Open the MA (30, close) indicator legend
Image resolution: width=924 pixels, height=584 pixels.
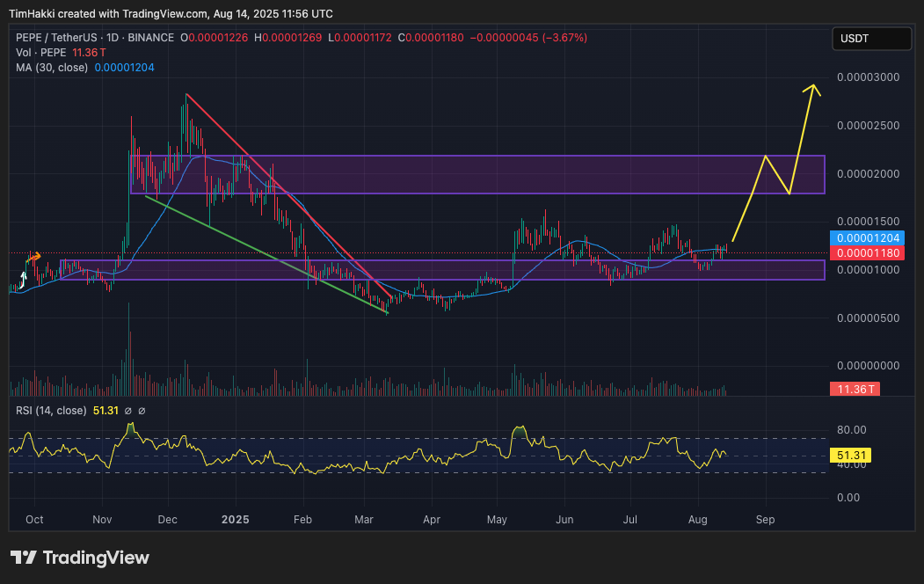(51, 67)
